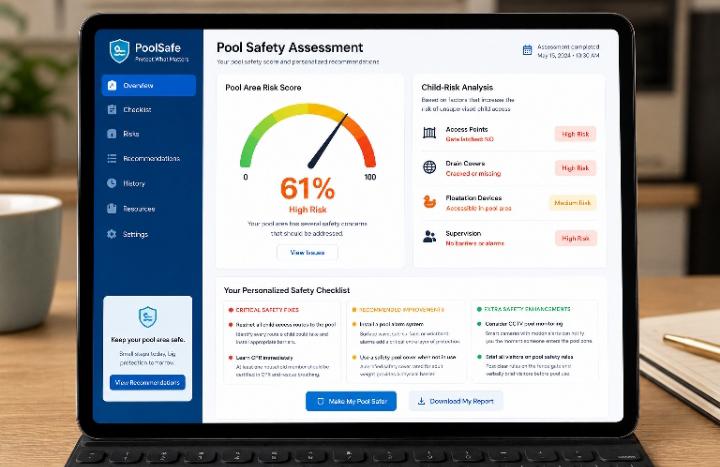Click the Drain Covers High Risk badge

click(x=575, y=168)
